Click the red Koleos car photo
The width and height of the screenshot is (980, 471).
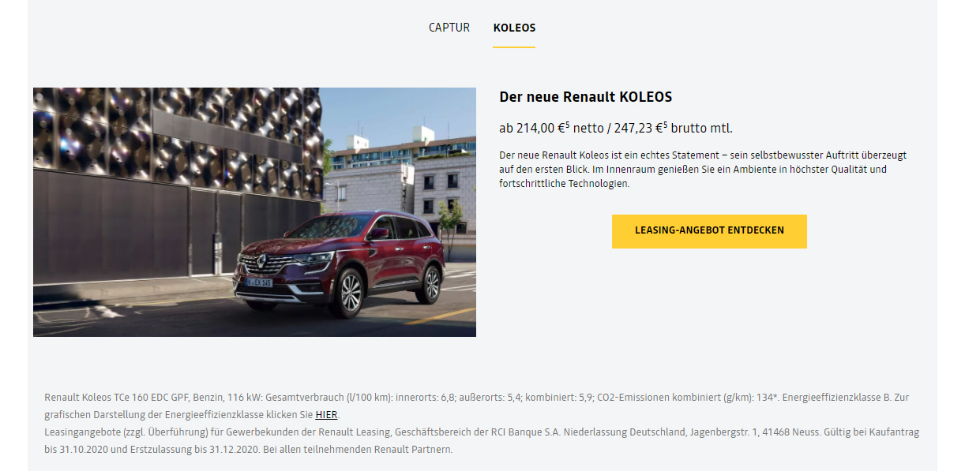click(254, 212)
